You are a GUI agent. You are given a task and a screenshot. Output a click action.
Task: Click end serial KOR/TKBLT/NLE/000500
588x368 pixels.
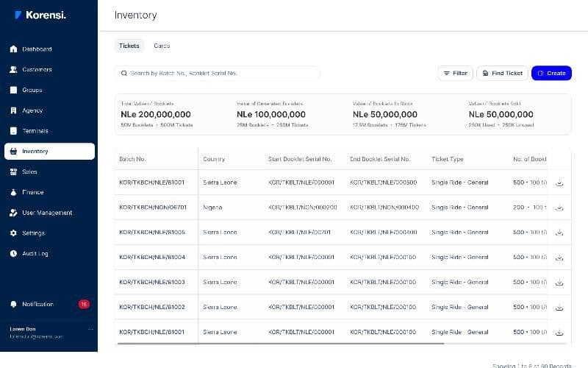coord(383,183)
